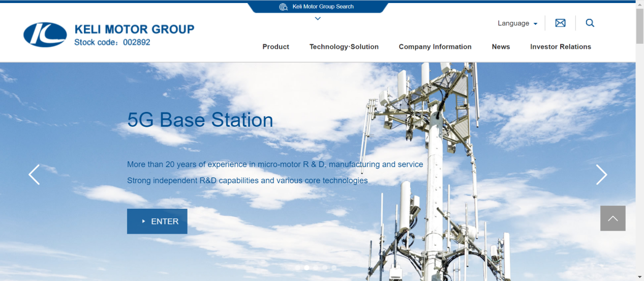Screen dimensions: 644x281
Task: Open the mail envelope icon
Action: [x=560, y=23]
